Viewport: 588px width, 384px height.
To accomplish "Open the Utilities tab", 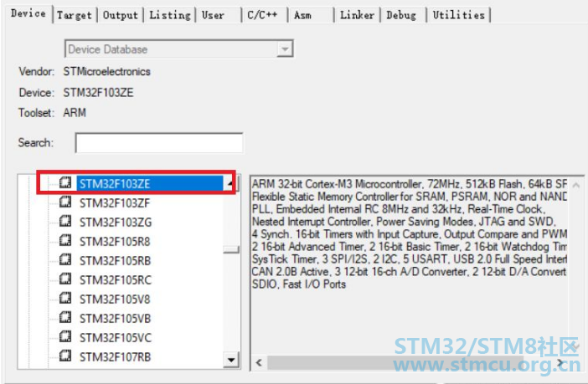I will pos(459,15).
